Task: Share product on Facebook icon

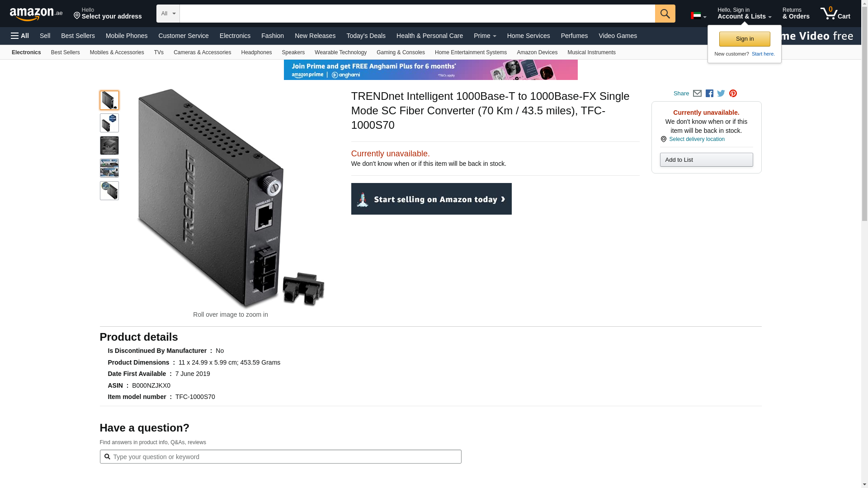Action: 709,94
